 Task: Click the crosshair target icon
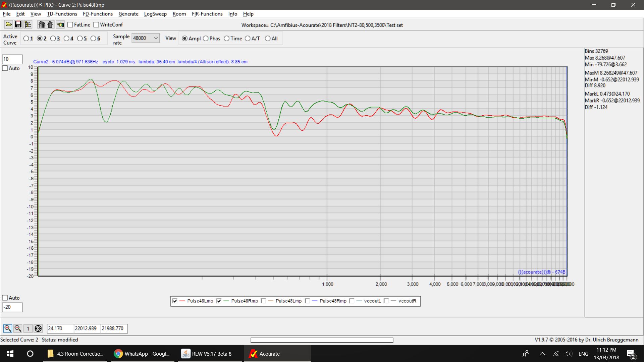[38, 328]
